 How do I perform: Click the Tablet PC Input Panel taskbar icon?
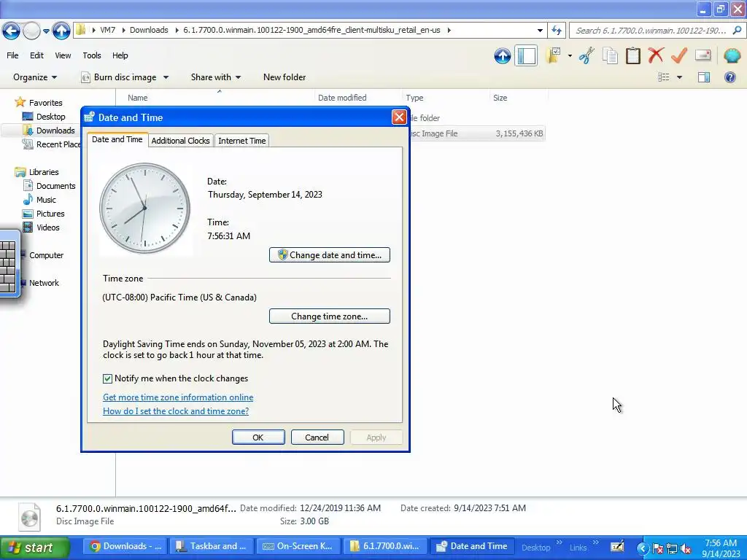point(617,546)
